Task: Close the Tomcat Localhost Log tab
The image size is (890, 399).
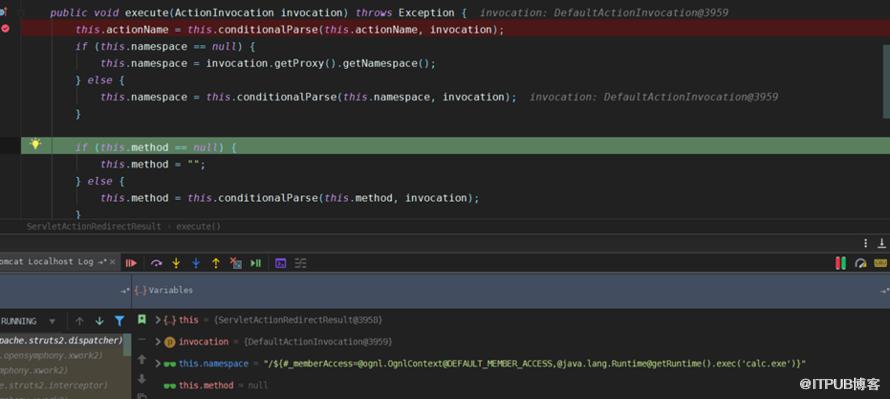Action: [x=112, y=262]
